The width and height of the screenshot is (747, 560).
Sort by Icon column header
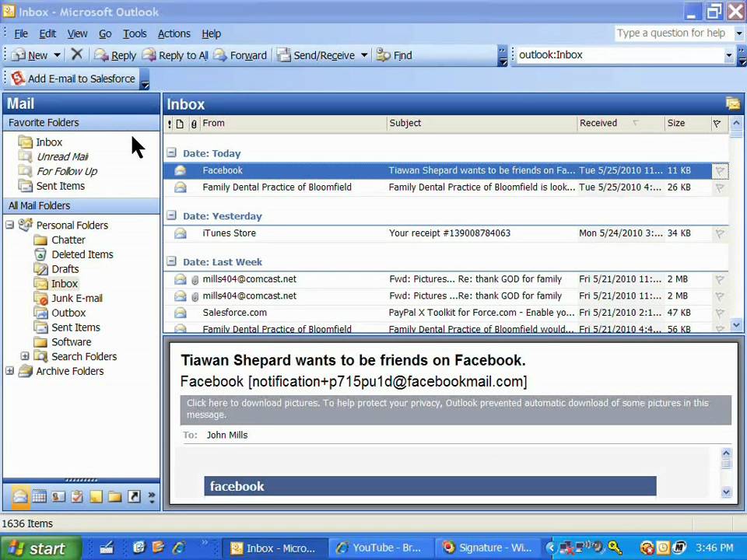tap(180, 124)
